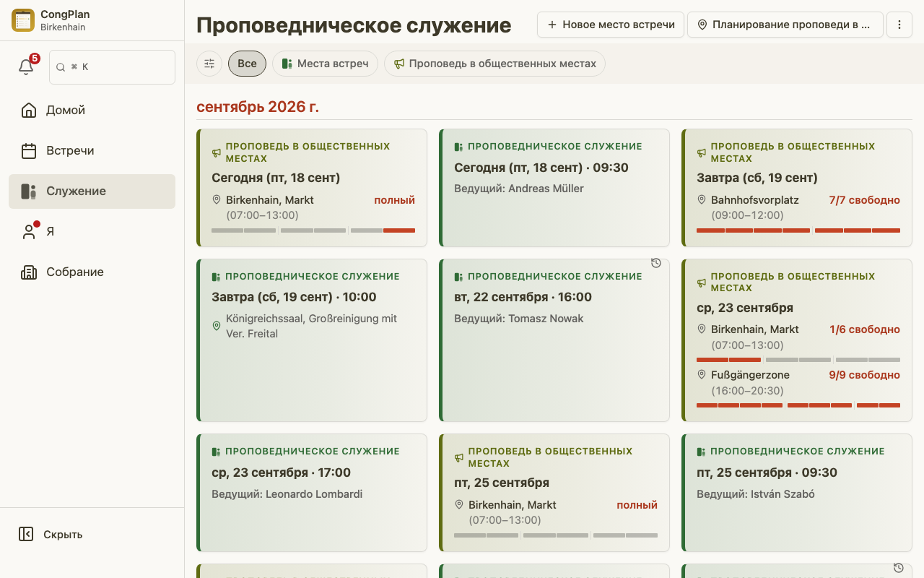Click Новое место встречи button
This screenshot has height=578, width=924.
click(x=611, y=25)
